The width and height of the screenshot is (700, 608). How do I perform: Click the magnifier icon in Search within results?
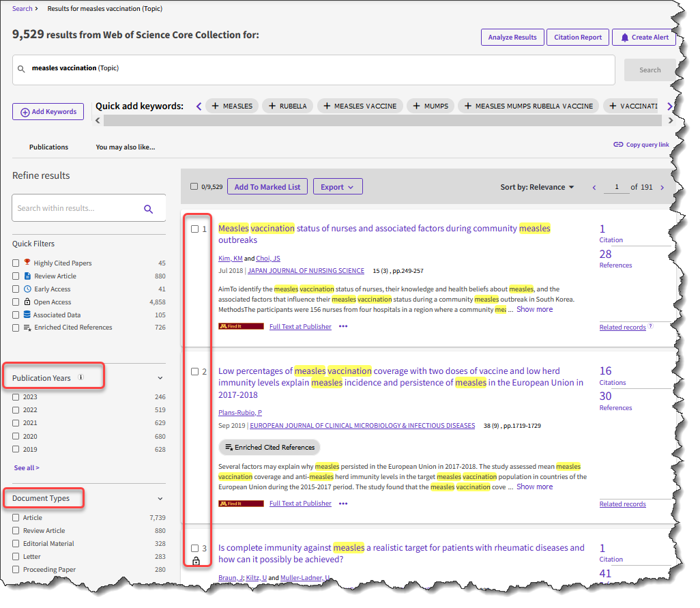pyautogui.click(x=149, y=209)
